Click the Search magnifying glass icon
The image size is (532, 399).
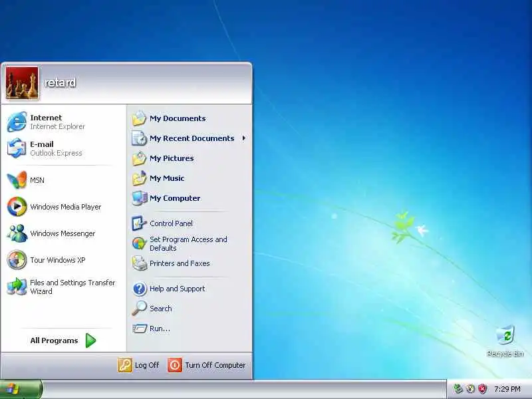coord(139,308)
